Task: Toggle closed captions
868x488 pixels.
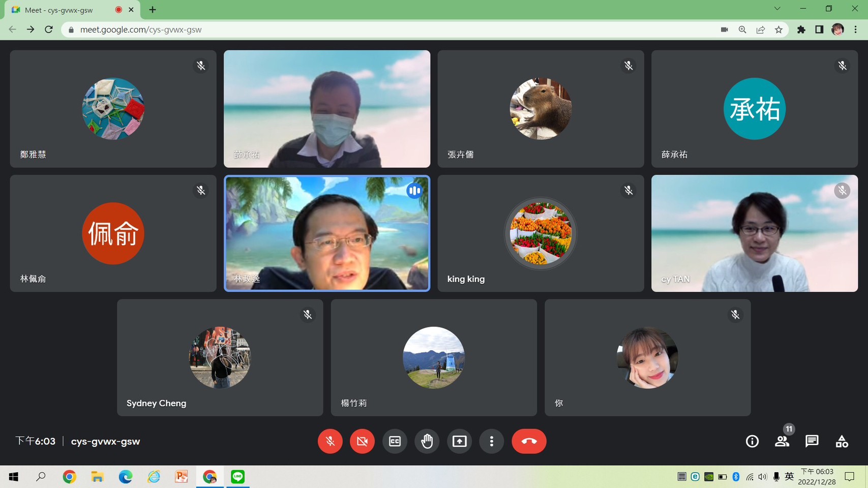Action: click(395, 441)
